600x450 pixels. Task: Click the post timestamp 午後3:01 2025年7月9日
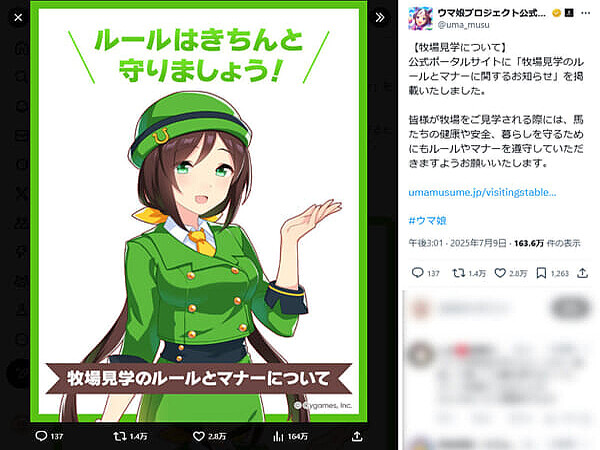pyautogui.click(x=457, y=243)
